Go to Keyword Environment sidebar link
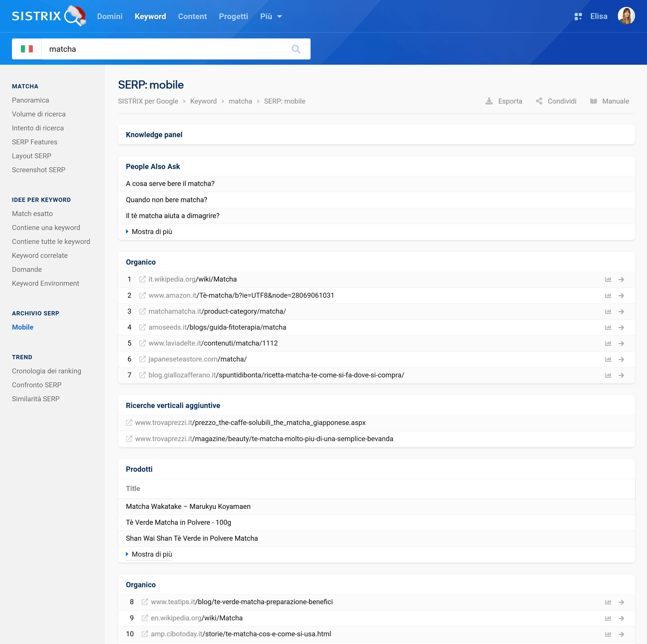The width and height of the screenshot is (647, 644). pyautogui.click(x=46, y=284)
